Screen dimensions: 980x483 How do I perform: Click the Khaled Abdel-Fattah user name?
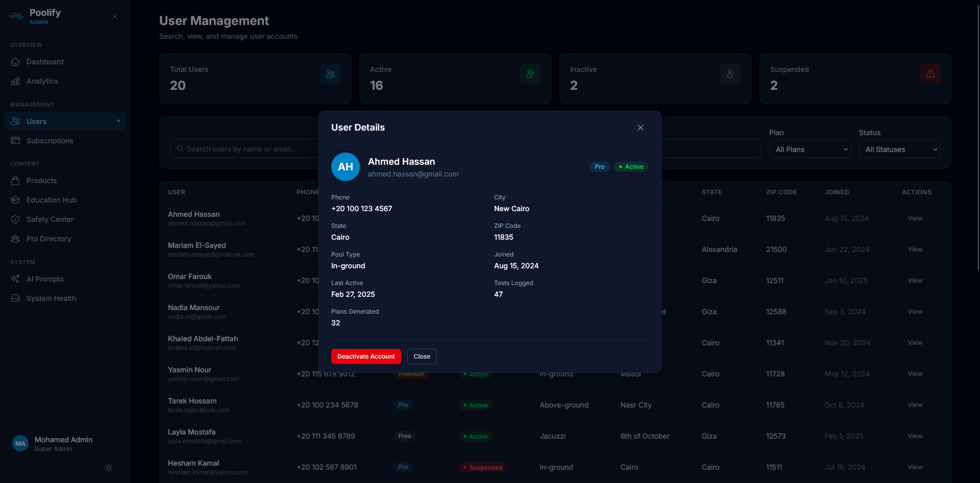tap(203, 339)
